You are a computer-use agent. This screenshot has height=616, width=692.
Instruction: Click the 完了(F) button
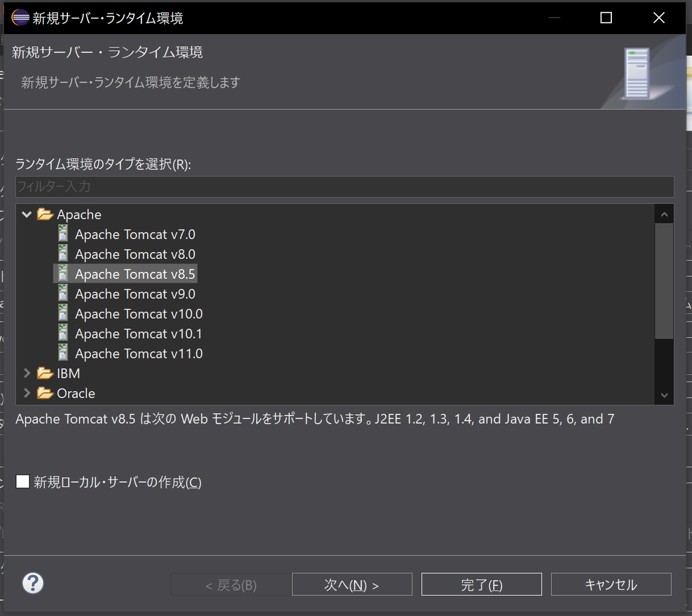[x=482, y=584]
